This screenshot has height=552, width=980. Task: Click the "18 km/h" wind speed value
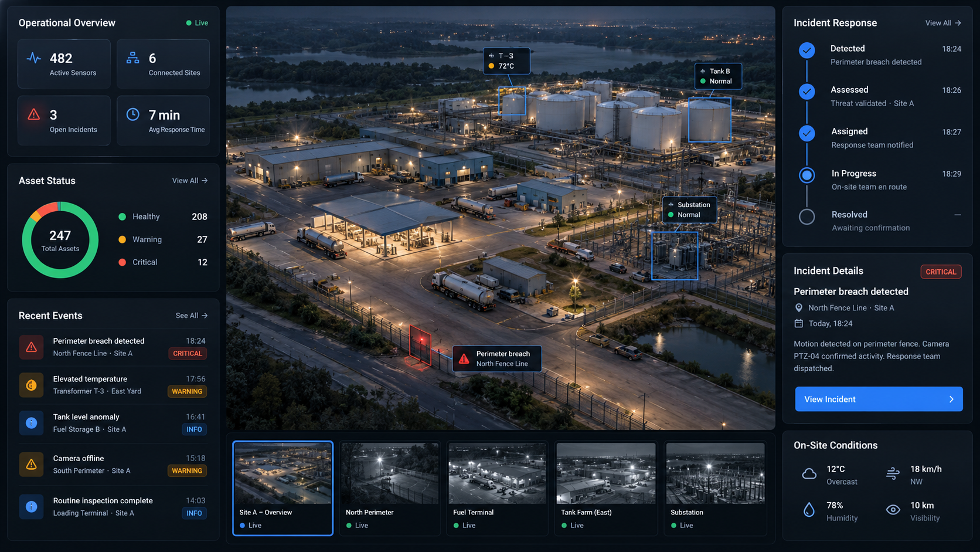click(x=926, y=469)
